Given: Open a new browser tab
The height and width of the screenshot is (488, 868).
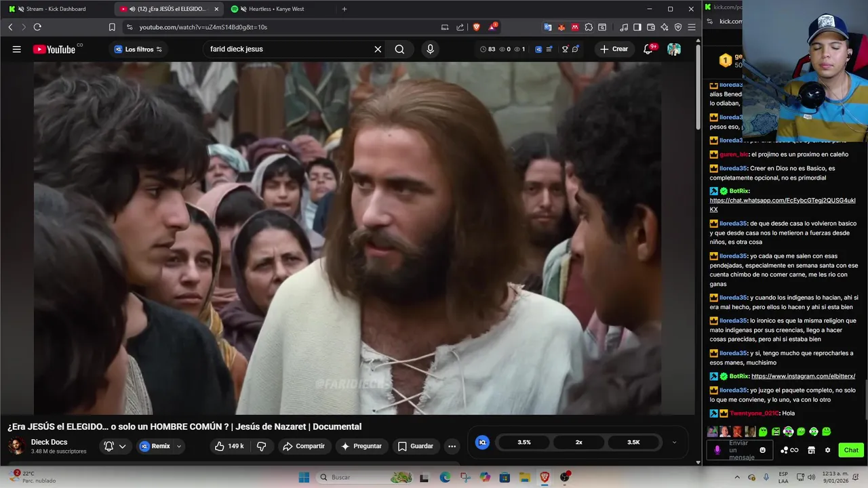Looking at the screenshot, I should point(344,9).
